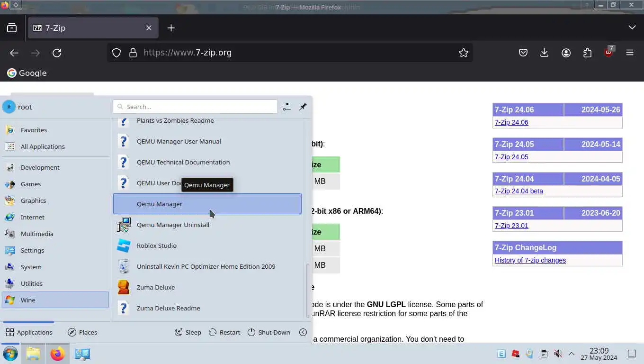Screen dimensions: 644x364
Task: Open QEMU Technical Documentation
Action: coord(207,162)
